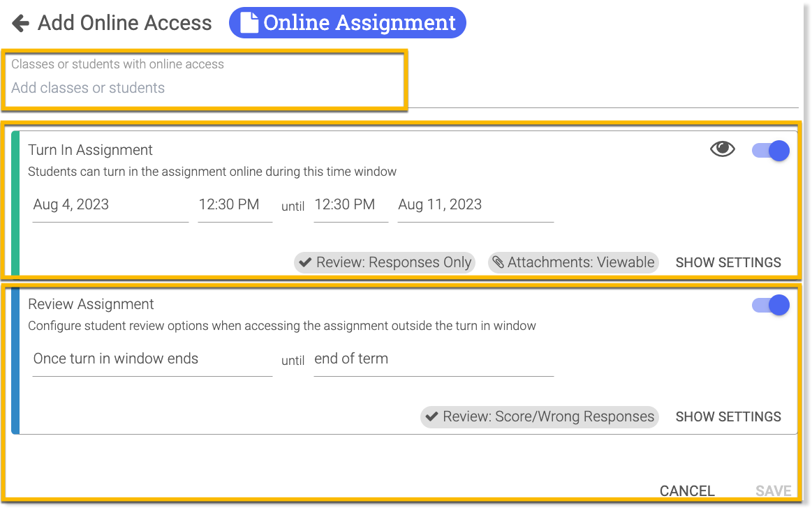Show settings for Turn In Assignment
The image size is (812, 510).
(728, 263)
